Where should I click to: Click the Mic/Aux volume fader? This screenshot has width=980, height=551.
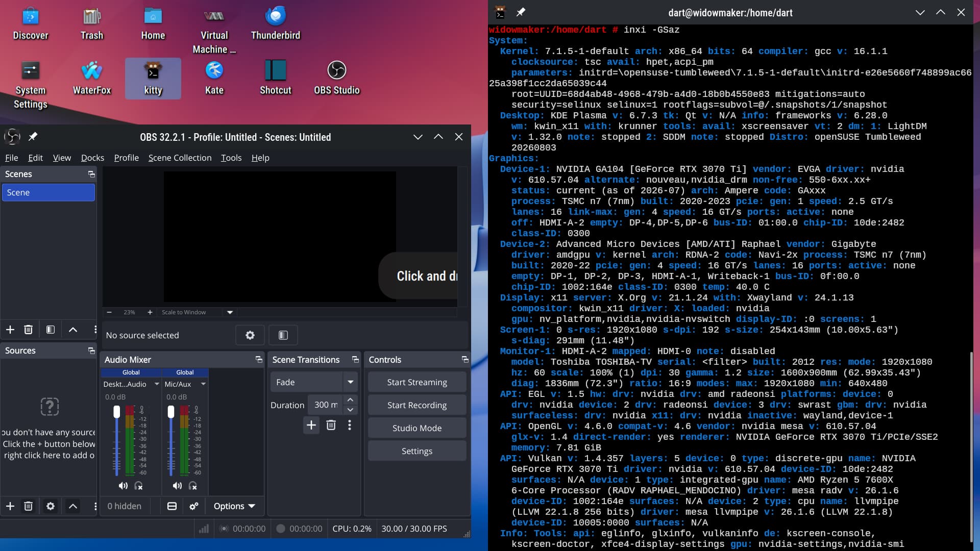(171, 412)
